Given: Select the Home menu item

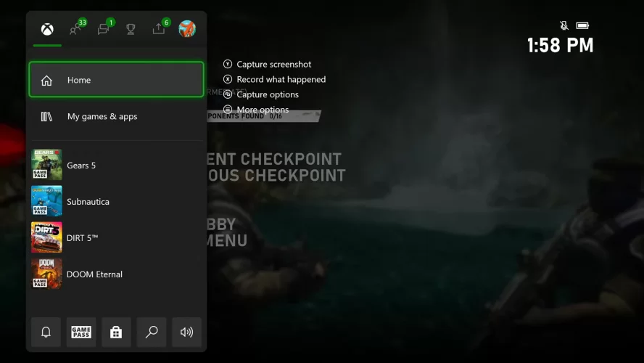Looking at the screenshot, I should (116, 80).
